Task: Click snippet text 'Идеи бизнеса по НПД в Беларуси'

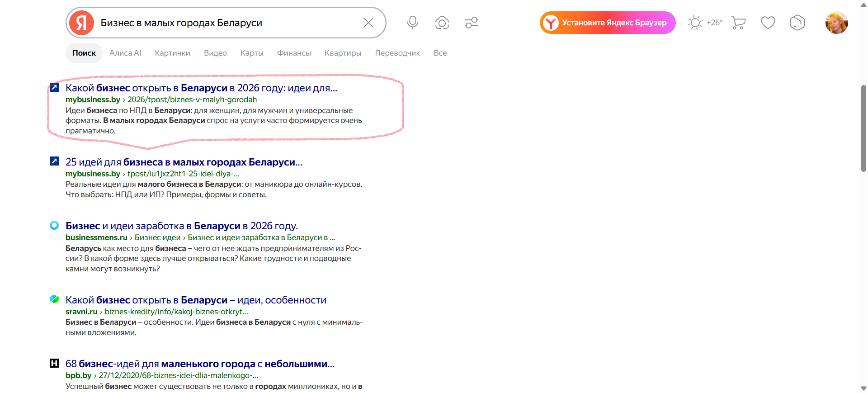Action: [128, 110]
